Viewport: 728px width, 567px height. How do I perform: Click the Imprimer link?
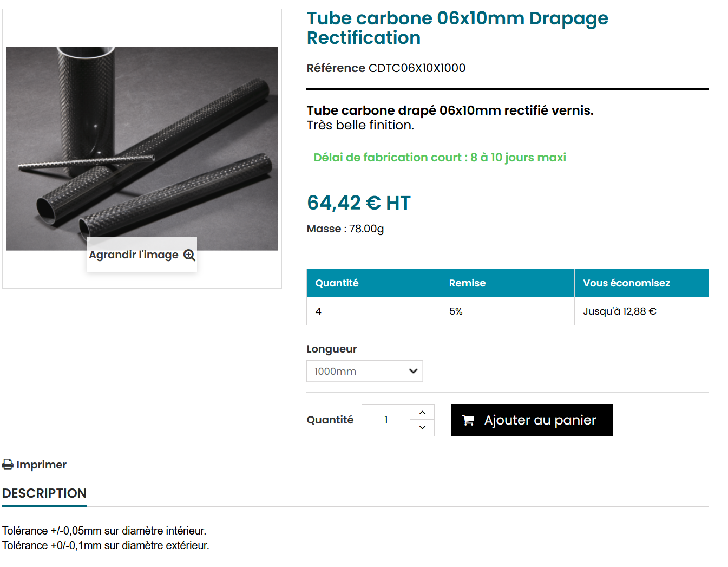coord(35,465)
